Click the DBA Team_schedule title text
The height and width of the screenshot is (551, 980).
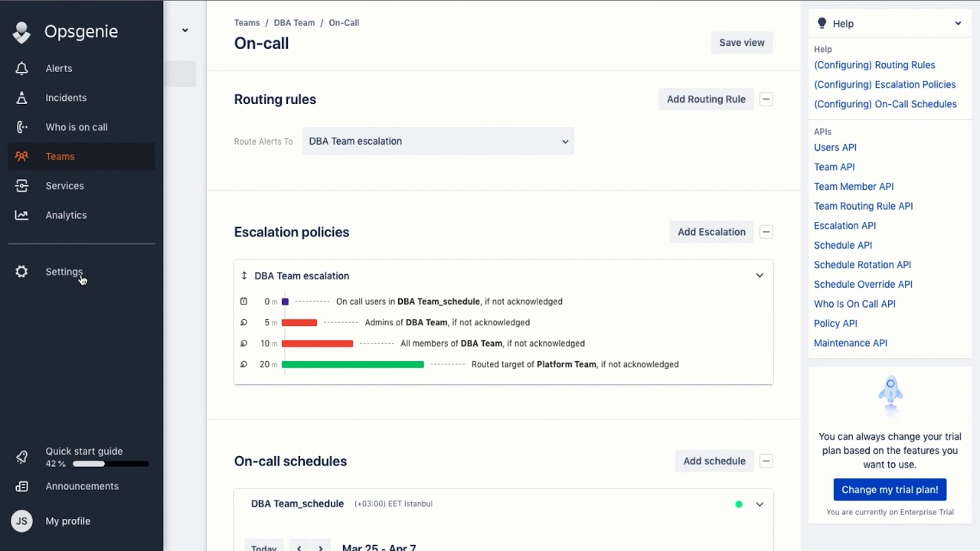(x=297, y=504)
